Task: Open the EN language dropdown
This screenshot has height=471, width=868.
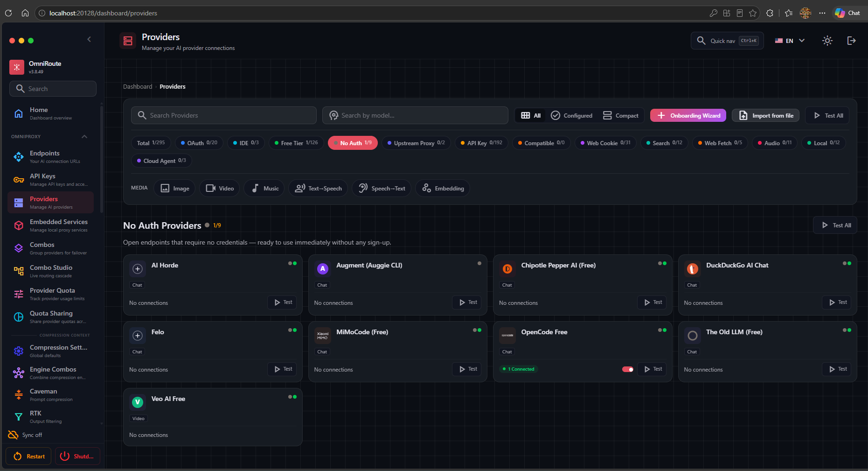Action: [790, 41]
